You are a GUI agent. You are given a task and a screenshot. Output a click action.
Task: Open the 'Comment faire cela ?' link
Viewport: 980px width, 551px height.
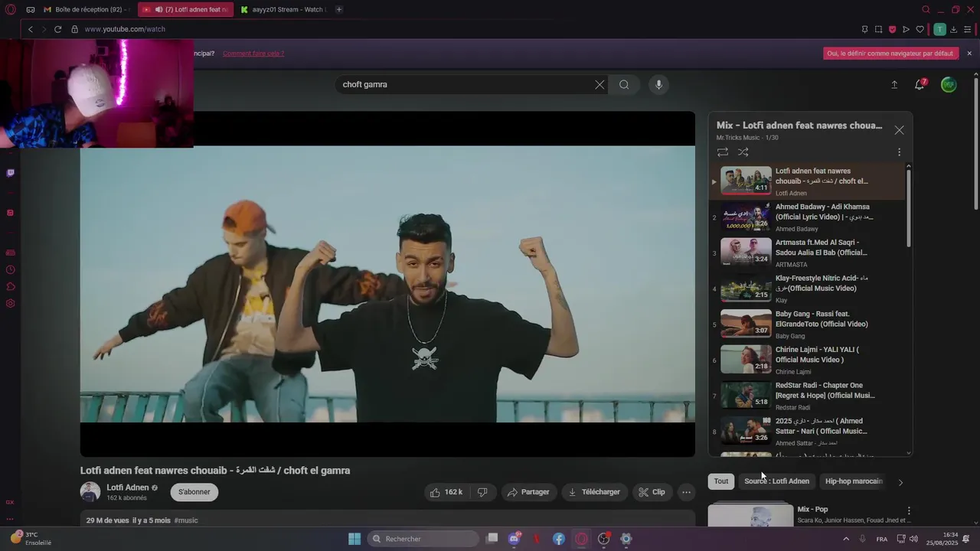253,54
